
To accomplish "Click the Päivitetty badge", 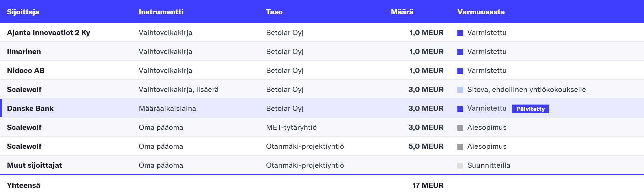I will [530, 109].
